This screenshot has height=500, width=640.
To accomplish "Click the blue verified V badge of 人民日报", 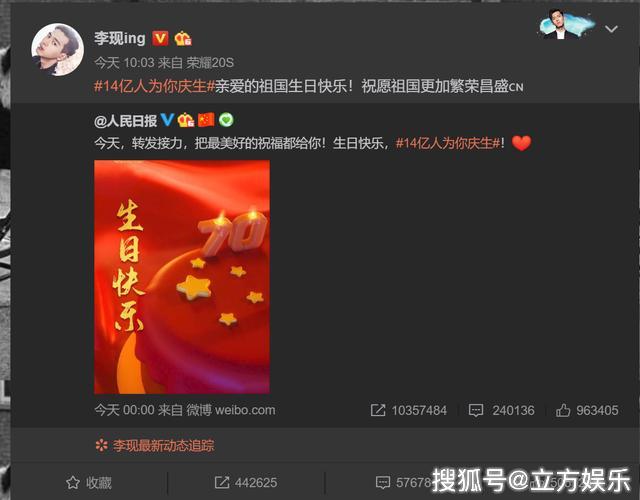I will (167, 120).
